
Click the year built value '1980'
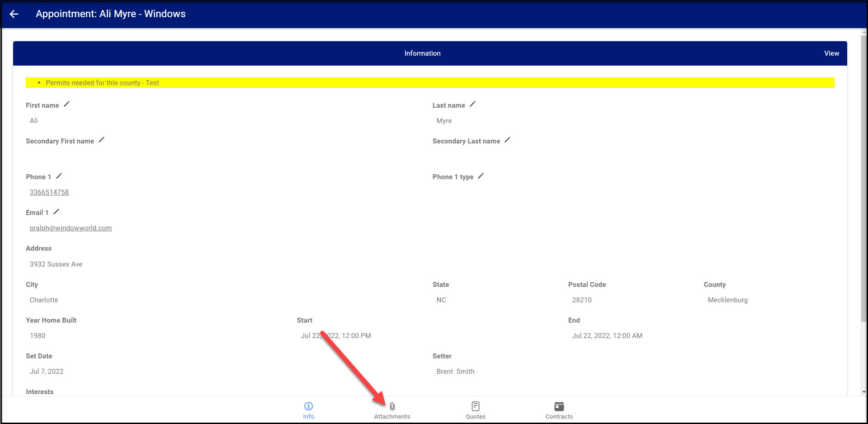[x=38, y=336]
